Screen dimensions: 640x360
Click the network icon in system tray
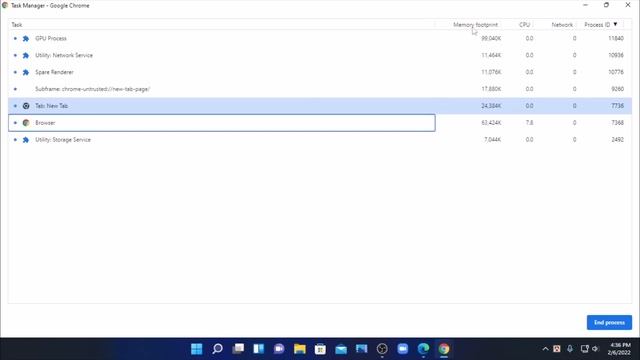click(584, 349)
